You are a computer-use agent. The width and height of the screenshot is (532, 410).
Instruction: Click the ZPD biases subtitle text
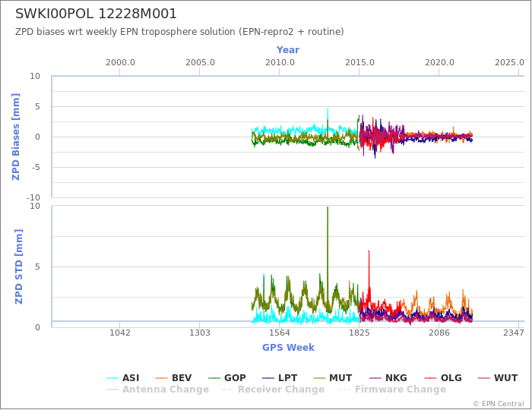(179, 32)
